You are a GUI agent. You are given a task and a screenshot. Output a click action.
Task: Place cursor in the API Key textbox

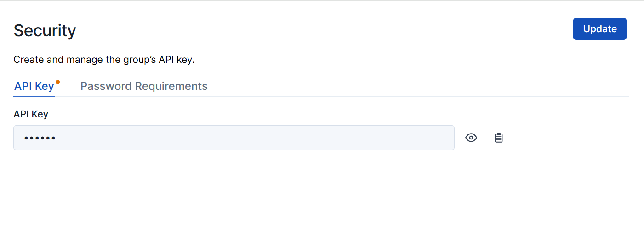pyautogui.click(x=234, y=138)
